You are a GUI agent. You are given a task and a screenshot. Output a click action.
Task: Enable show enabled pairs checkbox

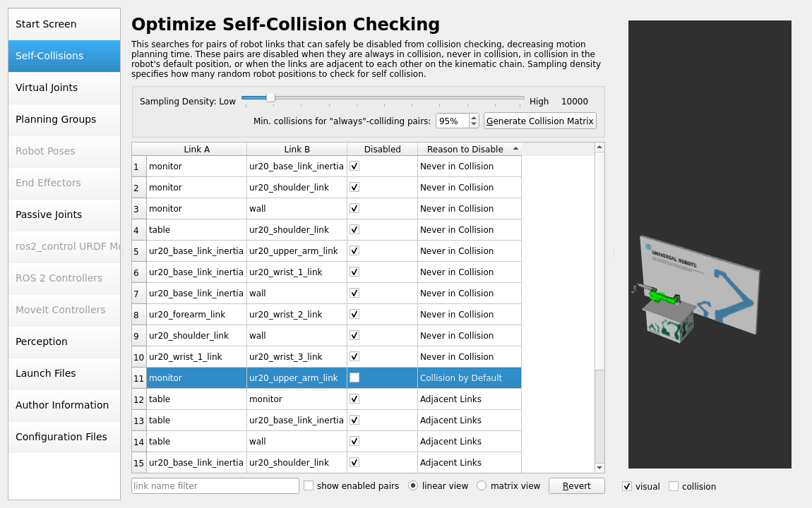309,485
